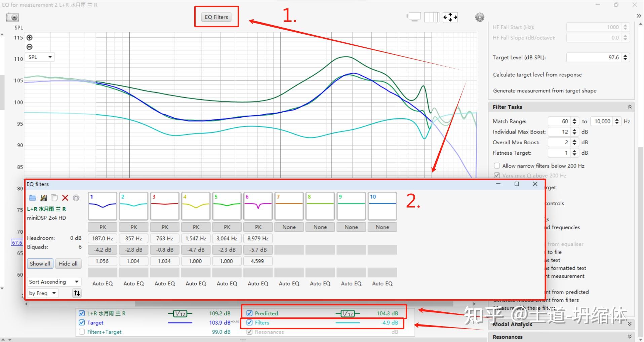Check Allow narrow filters below 200 Hz
This screenshot has width=644, height=342.
coord(497,166)
